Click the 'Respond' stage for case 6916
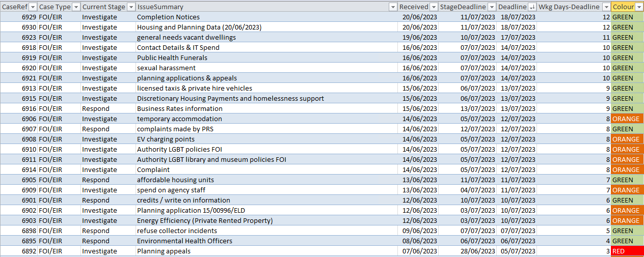 click(x=108, y=108)
